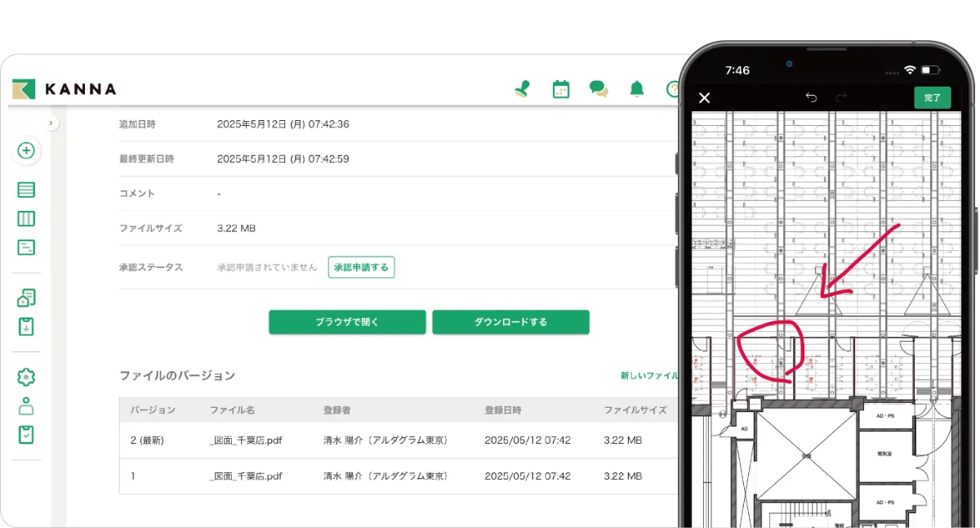Viewport: 980px width, 528px height.
Task: Open the clipboard checkmark sidebar icon
Action: click(26, 434)
